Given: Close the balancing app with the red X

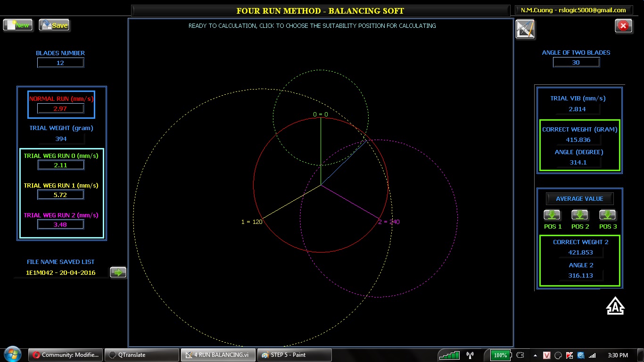Looking at the screenshot, I should [x=623, y=26].
